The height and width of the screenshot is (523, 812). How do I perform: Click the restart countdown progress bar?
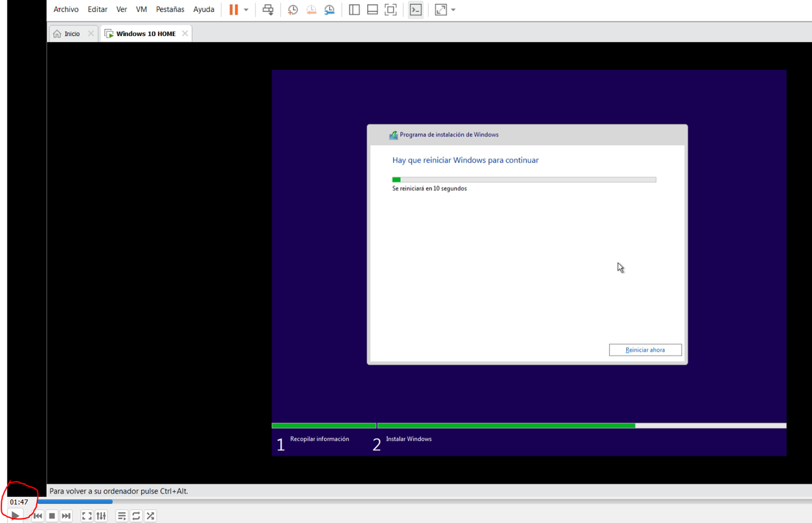(x=524, y=179)
